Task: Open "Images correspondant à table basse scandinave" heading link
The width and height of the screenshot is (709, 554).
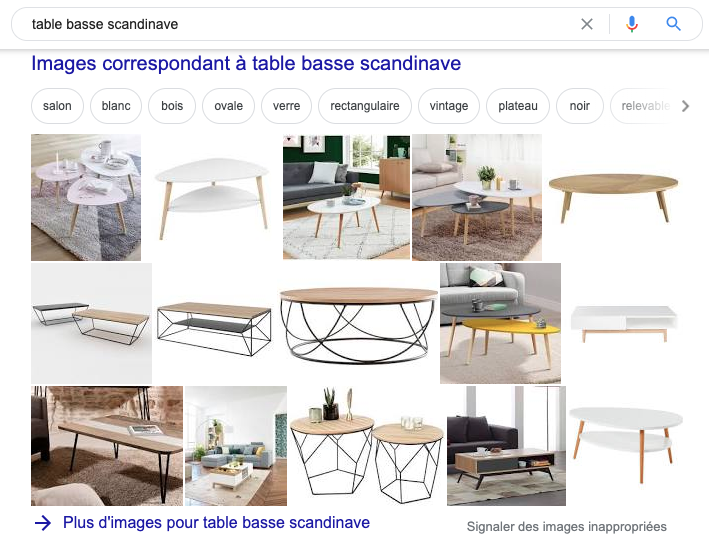Action: click(x=246, y=63)
